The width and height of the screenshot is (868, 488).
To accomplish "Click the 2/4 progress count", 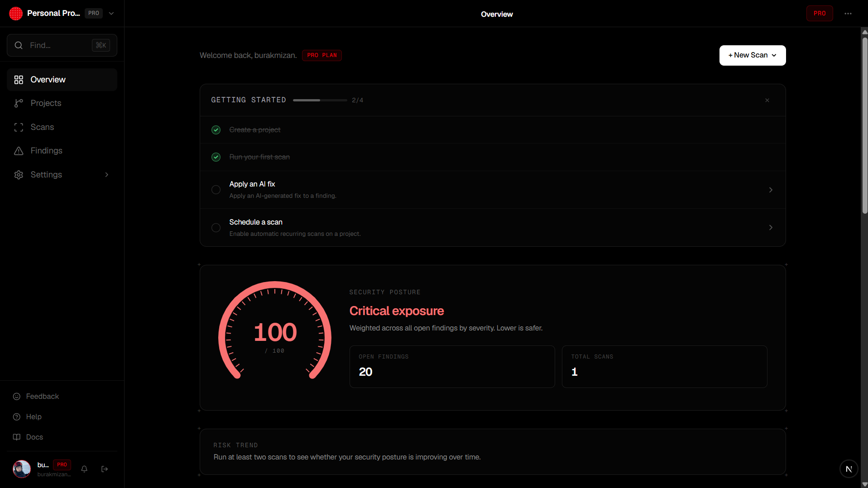I will coord(358,100).
